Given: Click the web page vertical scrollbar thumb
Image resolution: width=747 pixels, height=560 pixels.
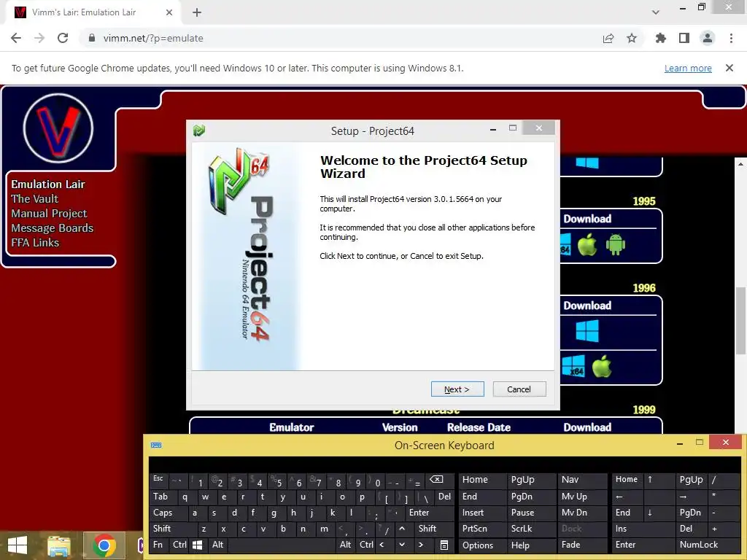Looking at the screenshot, I should [740, 320].
